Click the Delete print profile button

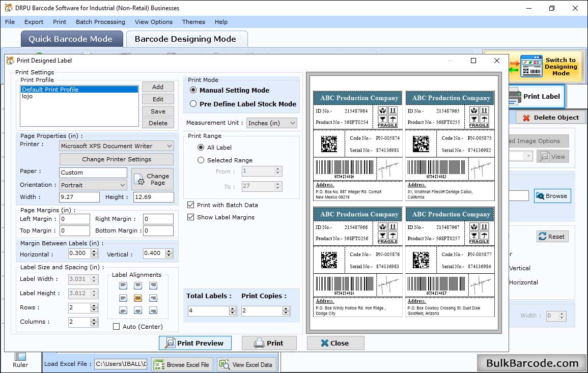pyautogui.click(x=158, y=123)
